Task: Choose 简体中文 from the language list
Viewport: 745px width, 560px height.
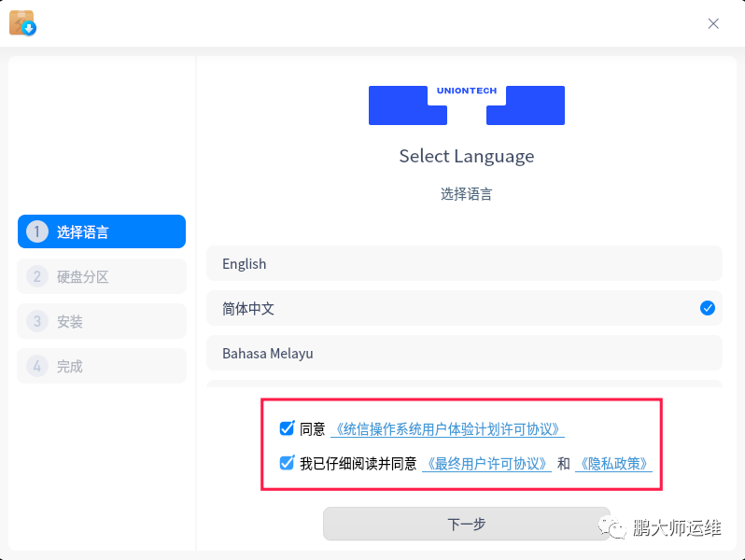Action: pos(464,308)
